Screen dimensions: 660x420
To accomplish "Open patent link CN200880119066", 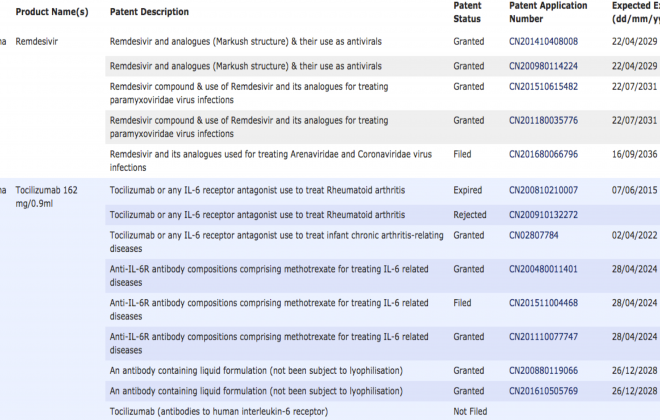I will (543, 371).
